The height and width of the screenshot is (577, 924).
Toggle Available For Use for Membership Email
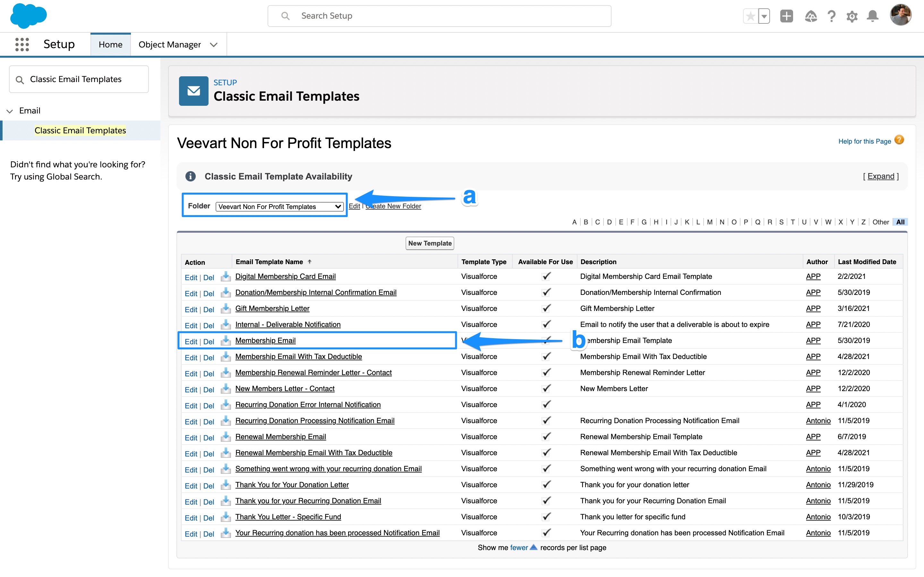546,340
